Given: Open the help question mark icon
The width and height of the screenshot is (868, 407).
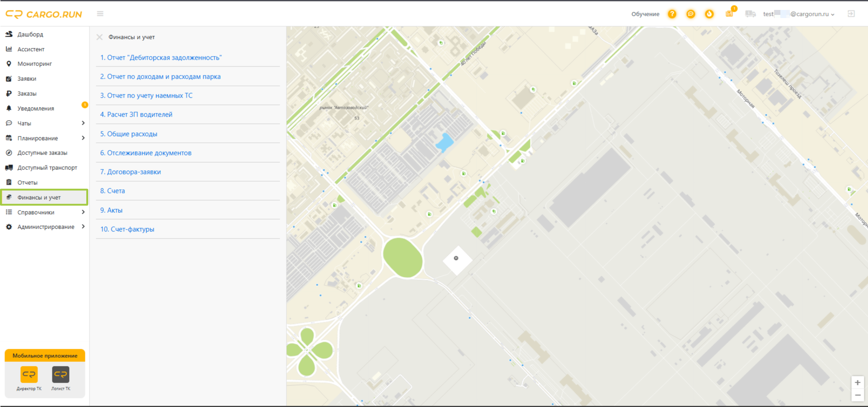Looking at the screenshot, I should click(x=672, y=14).
